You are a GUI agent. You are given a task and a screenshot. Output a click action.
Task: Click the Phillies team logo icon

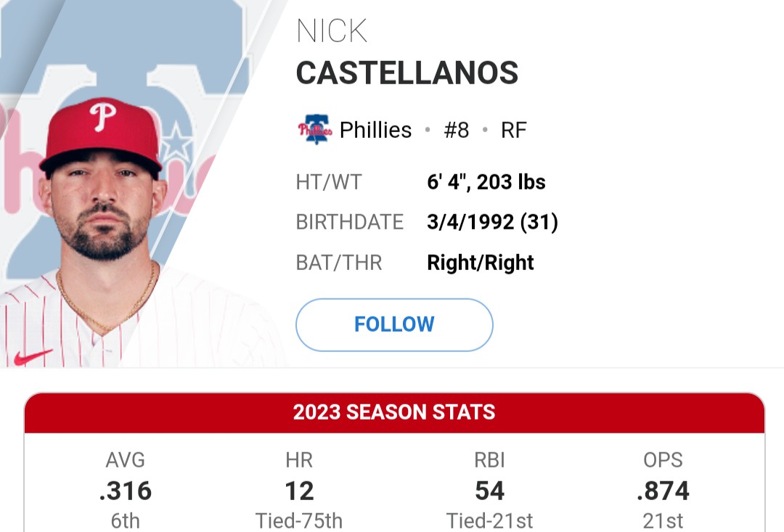314,130
